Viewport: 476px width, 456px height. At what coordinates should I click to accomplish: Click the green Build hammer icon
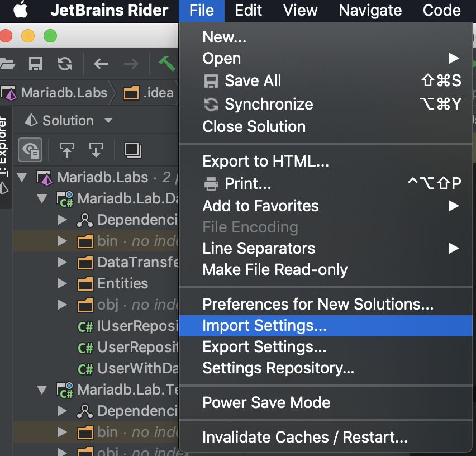(x=167, y=64)
